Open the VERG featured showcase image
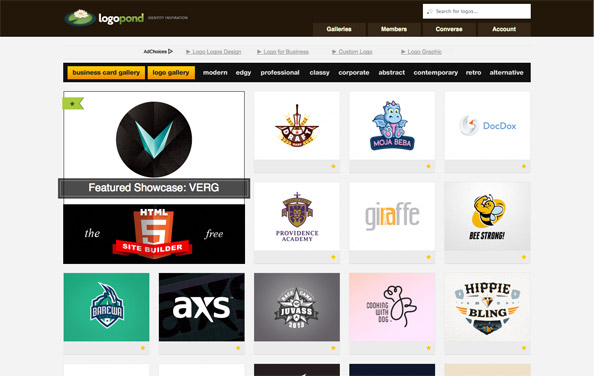The height and width of the screenshot is (376, 600). (x=154, y=139)
